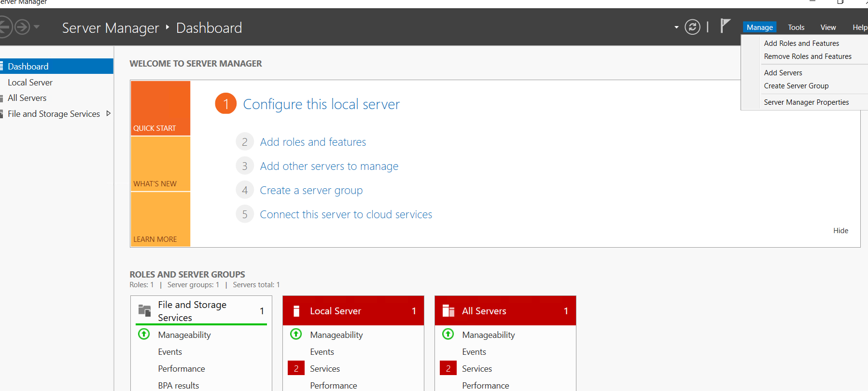Open the Help menu
Image resolution: width=868 pixels, height=391 pixels.
[860, 28]
